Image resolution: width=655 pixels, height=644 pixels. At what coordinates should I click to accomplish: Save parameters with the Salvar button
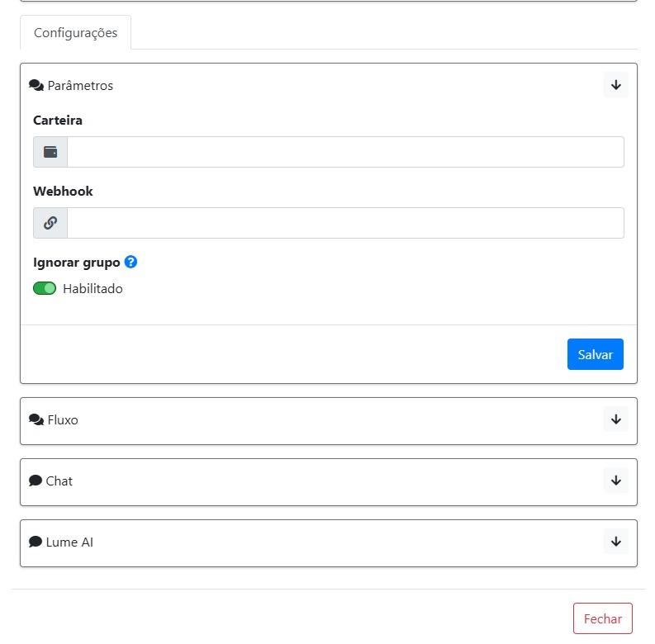(596, 354)
